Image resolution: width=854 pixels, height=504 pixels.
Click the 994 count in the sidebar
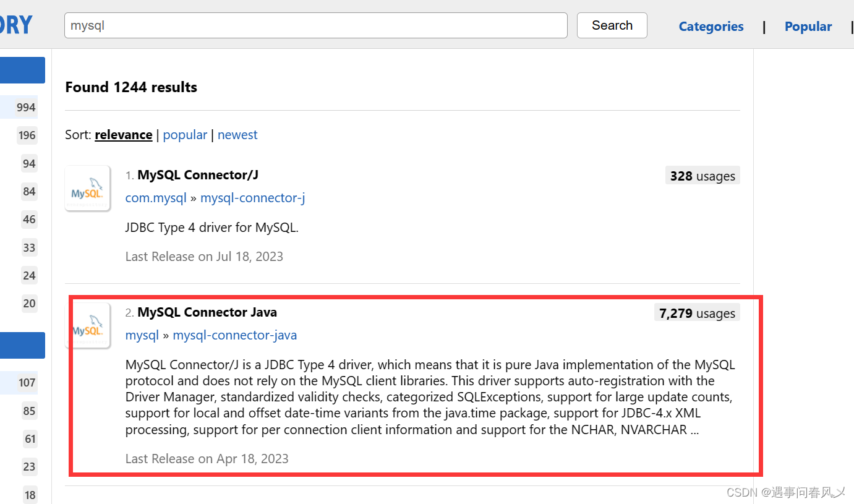click(x=26, y=108)
